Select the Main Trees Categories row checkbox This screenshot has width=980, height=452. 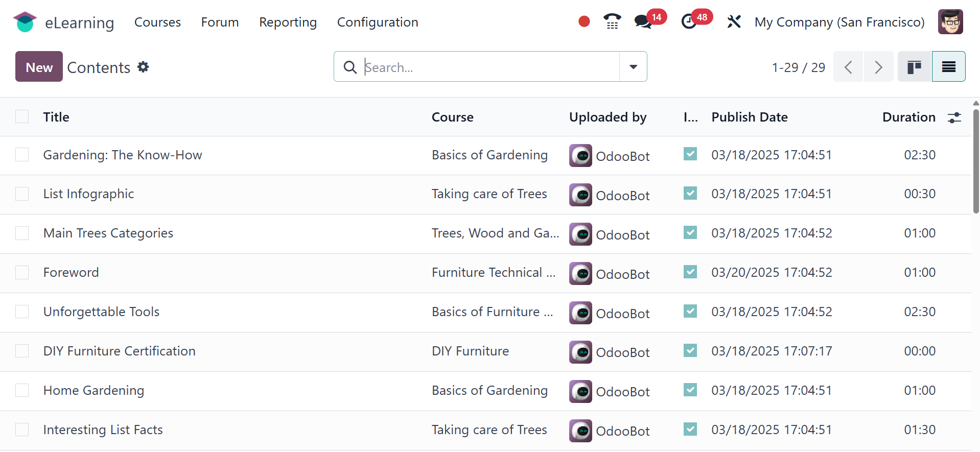pyautogui.click(x=22, y=233)
